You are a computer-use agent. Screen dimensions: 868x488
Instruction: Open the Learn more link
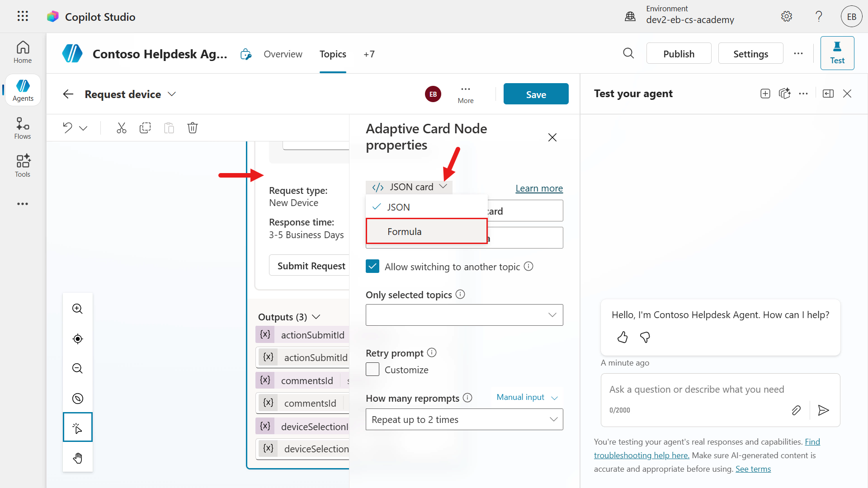(x=539, y=188)
